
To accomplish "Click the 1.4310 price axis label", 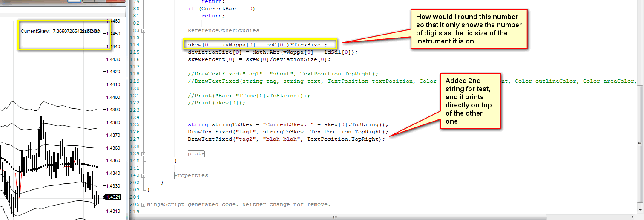I will [x=113, y=211].
